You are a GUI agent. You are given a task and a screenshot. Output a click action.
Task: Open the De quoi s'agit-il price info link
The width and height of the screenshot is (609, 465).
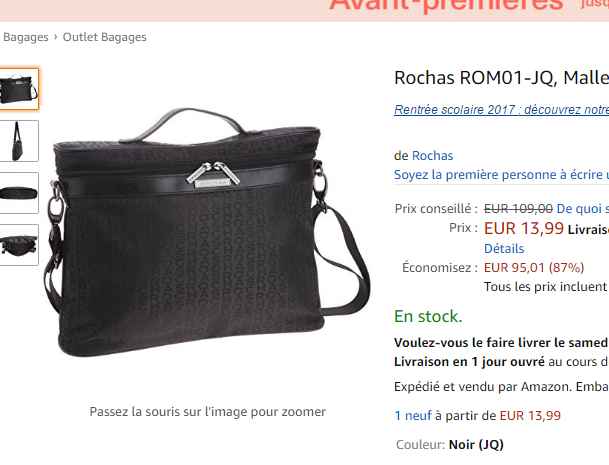click(583, 209)
